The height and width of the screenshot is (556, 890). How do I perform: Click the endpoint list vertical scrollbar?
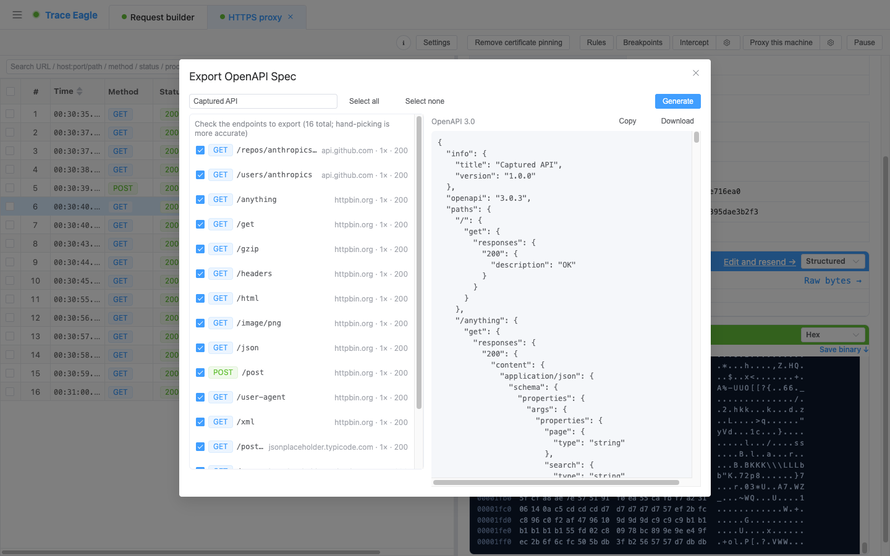pyautogui.click(x=419, y=262)
